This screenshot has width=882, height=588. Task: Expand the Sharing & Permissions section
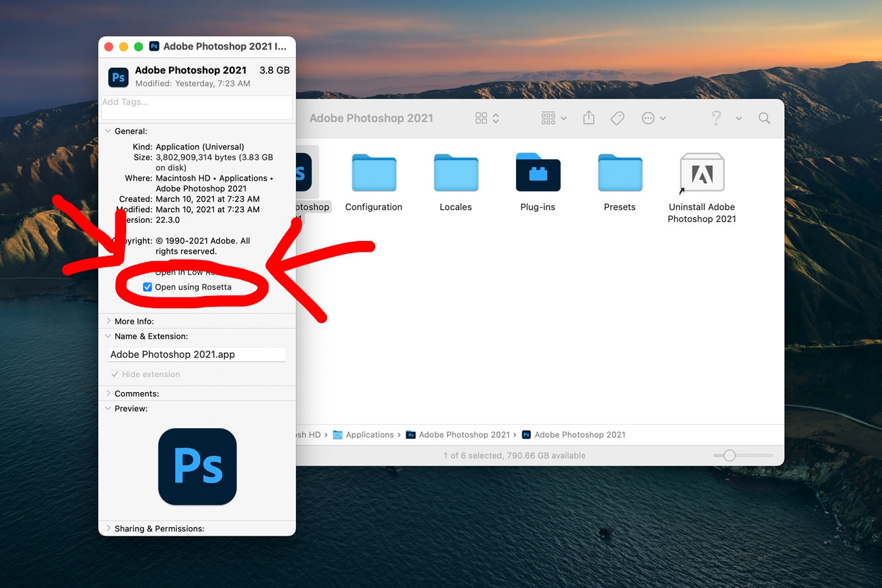(108, 529)
